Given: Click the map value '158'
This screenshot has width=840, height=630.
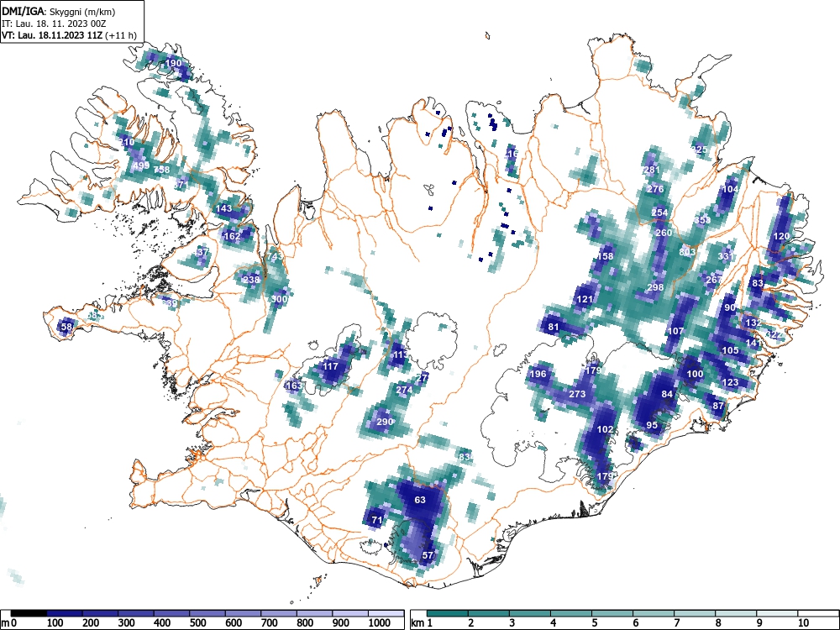Looking at the screenshot, I should (605, 256).
